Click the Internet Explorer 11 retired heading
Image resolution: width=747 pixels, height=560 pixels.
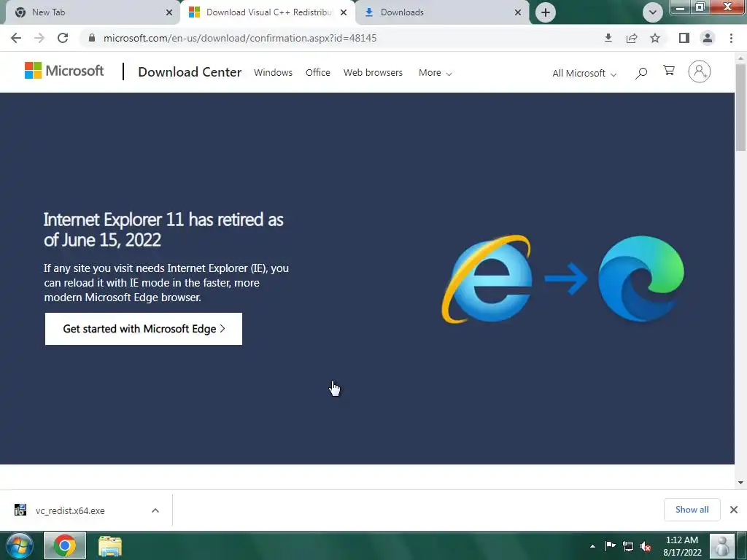pos(163,230)
